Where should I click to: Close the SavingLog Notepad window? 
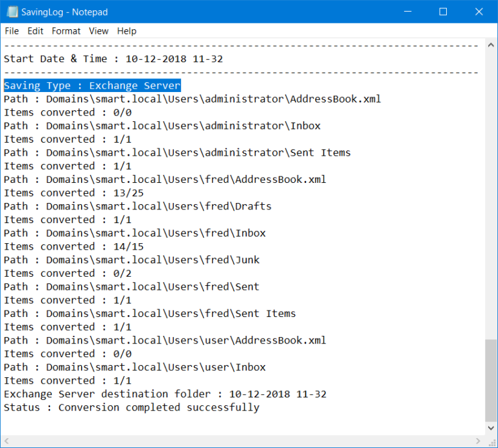pos(479,12)
